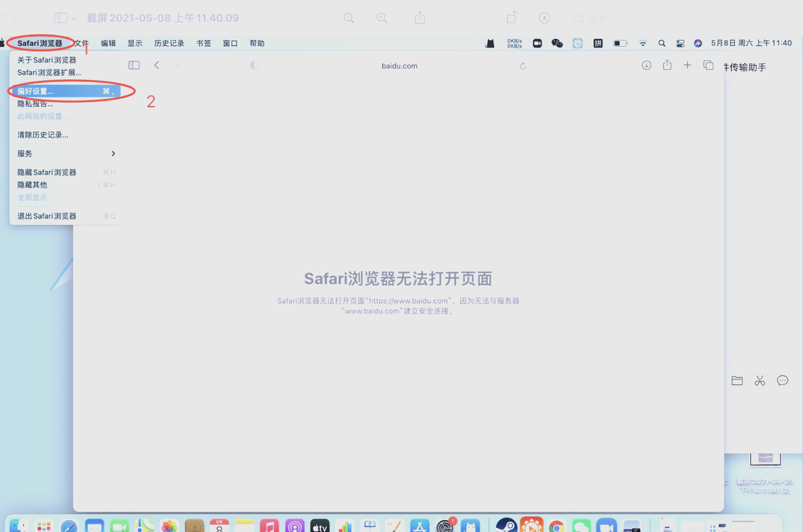Open the 历史记录 menu
The height and width of the screenshot is (532, 803).
(x=169, y=44)
